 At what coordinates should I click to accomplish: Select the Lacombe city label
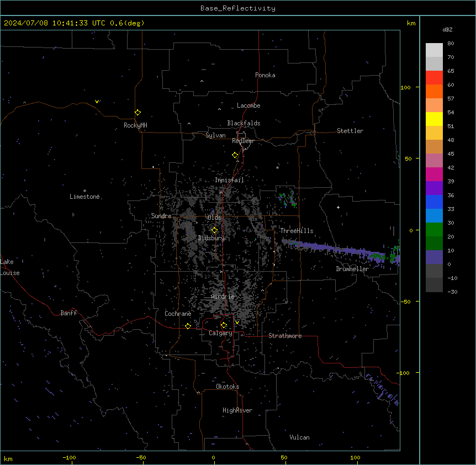click(248, 105)
